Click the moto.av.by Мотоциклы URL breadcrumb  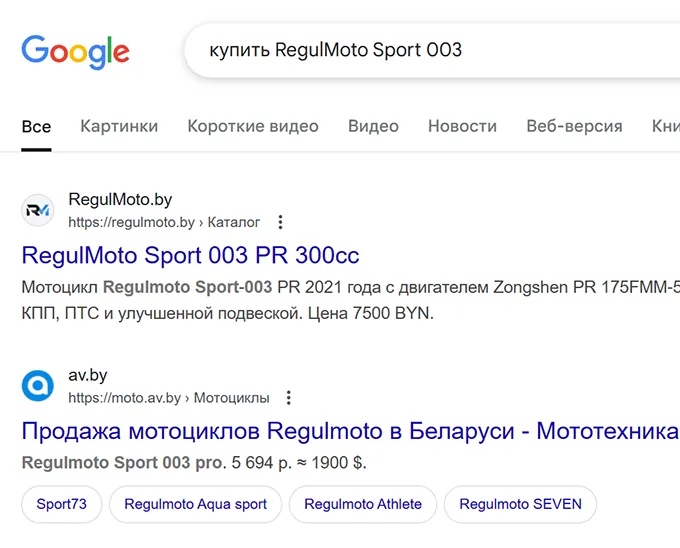168,398
